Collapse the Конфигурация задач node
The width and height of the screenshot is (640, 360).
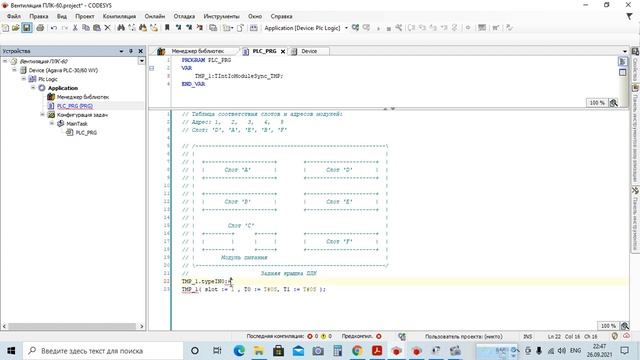pyautogui.click(x=43, y=115)
